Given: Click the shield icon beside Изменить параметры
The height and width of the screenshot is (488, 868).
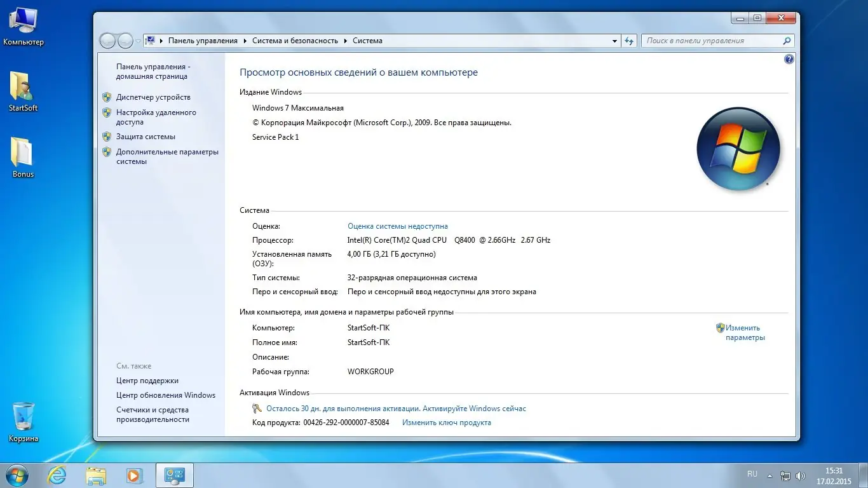Looking at the screenshot, I should point(720,328).
